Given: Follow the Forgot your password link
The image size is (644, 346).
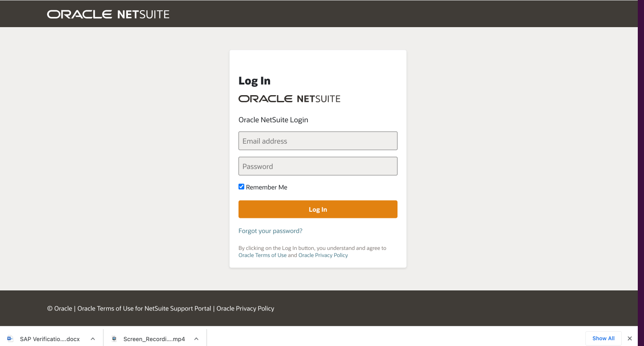Looking at the screenshot, I should (270, 231).
